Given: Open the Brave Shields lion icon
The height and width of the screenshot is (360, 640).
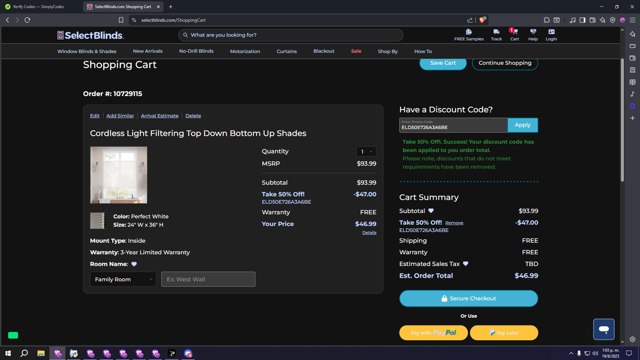Looking at the screenshot, I should tap(482, 20).
